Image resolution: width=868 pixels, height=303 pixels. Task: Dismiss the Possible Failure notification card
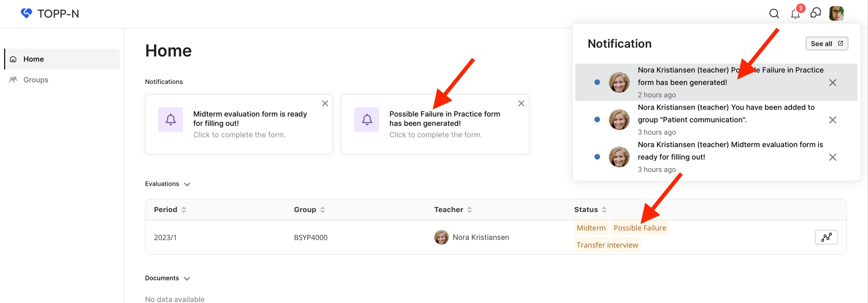click(521, 103)
